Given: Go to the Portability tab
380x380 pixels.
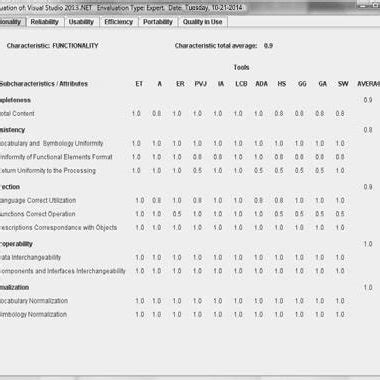Looking at the screenshot, I should click(x=158, y=22).
